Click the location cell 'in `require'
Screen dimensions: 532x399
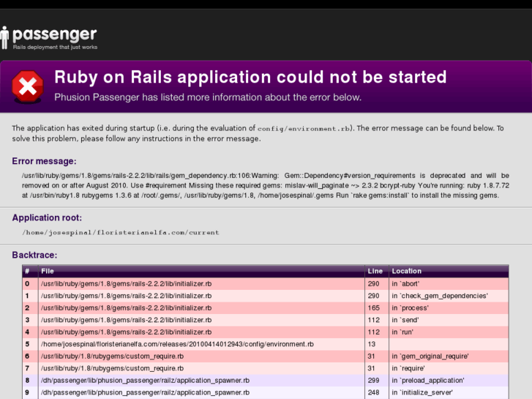[408, 368]
